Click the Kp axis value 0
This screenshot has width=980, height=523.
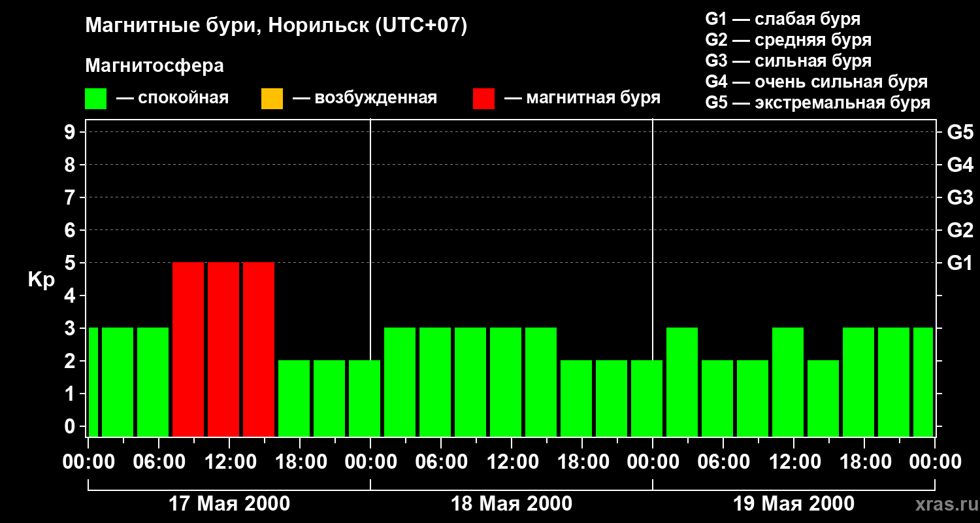click(71, 426)
